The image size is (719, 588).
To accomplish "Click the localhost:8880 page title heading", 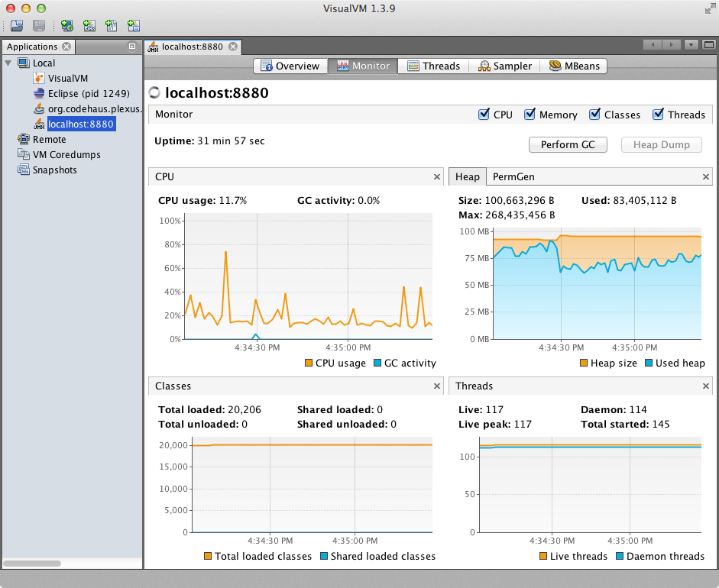I will [217, 93].
